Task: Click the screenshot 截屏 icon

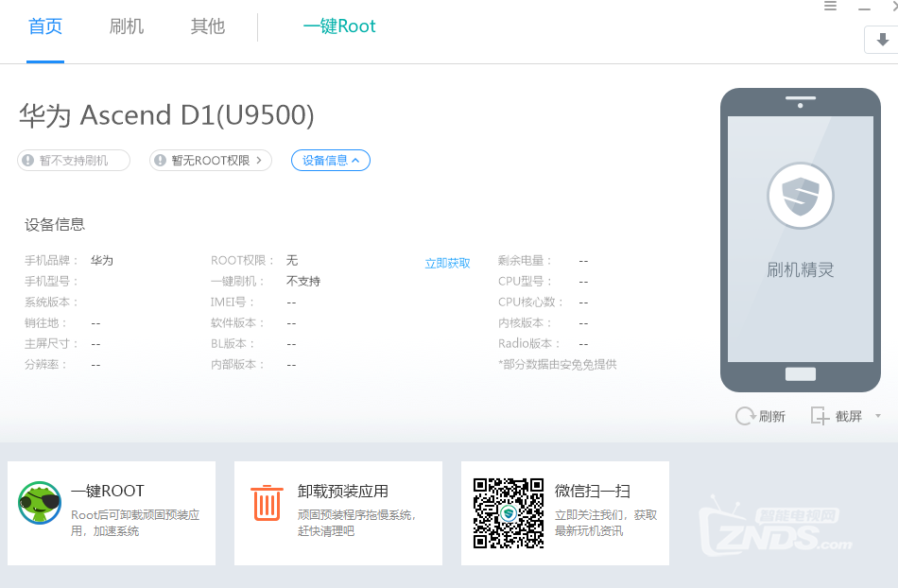Action: [x=820, y=416]
